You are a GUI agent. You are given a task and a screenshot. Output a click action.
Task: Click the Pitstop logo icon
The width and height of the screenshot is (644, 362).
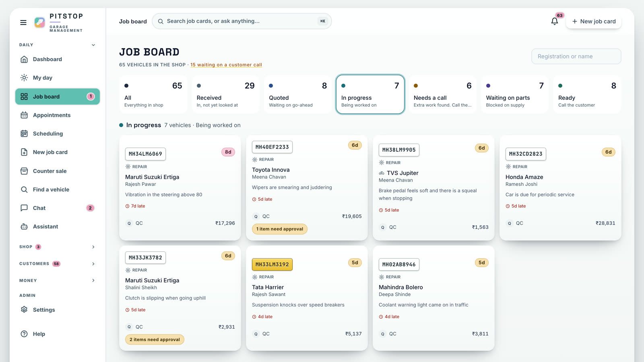[x=39, y=23]
